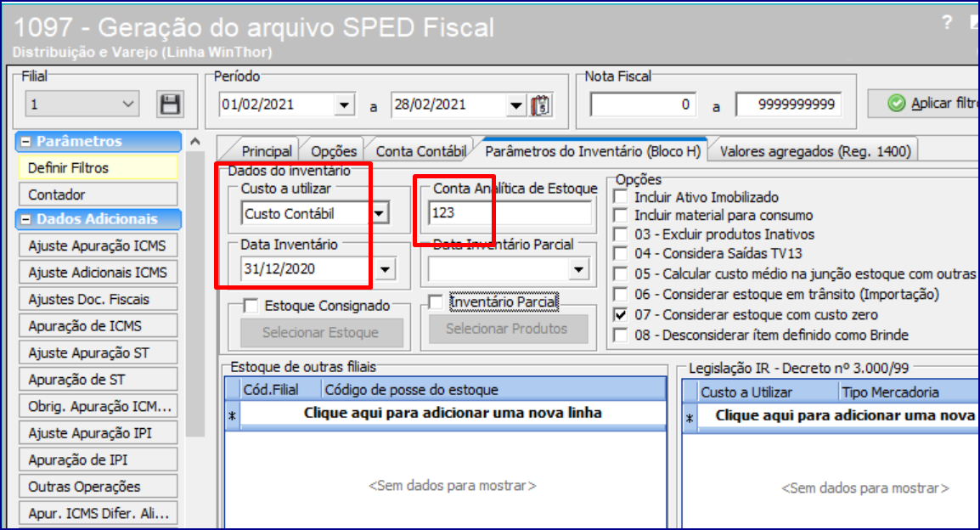Open Apuração de IPI item
The width and height of the screenshot is (980, 530).
(x=99, y=460)
